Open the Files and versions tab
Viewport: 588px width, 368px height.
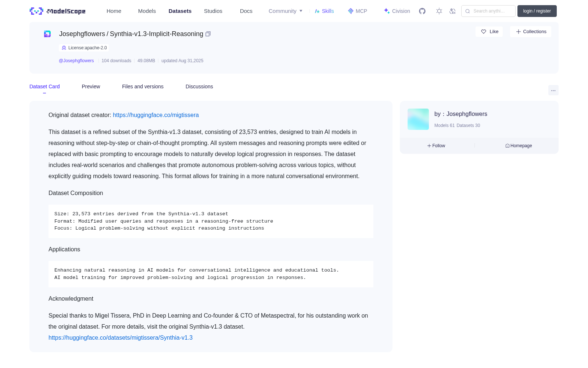coord(143,86)
